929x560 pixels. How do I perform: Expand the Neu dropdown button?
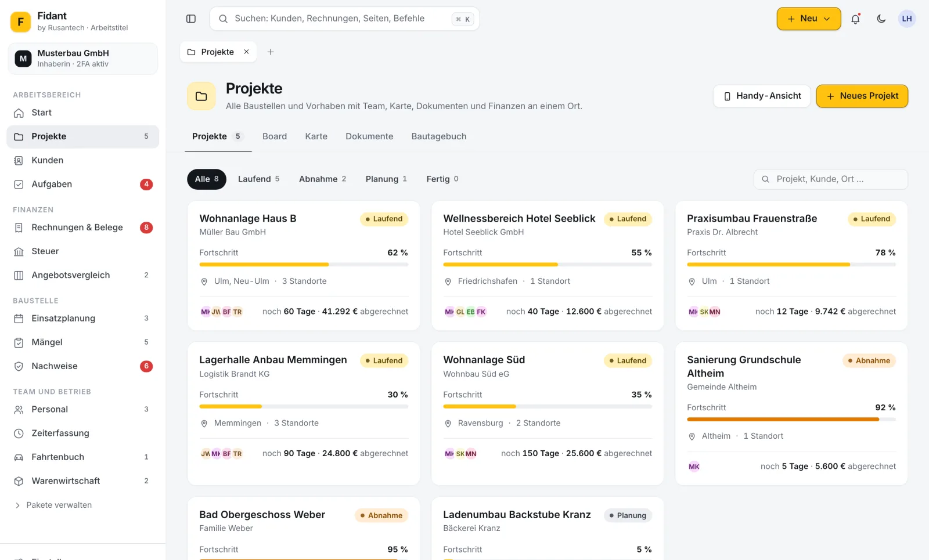(x=809, y=19)
